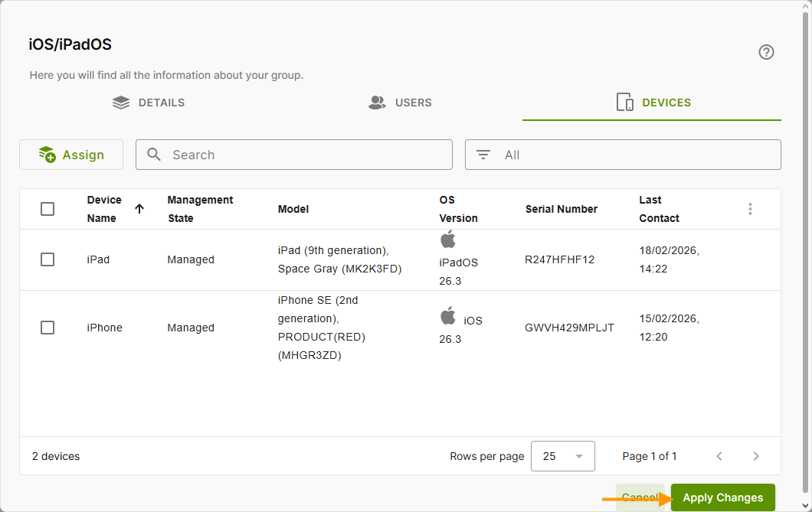Click the iPad (9th generation) model cell
This screenshot has height=512, width=812.
coord(339,259)
